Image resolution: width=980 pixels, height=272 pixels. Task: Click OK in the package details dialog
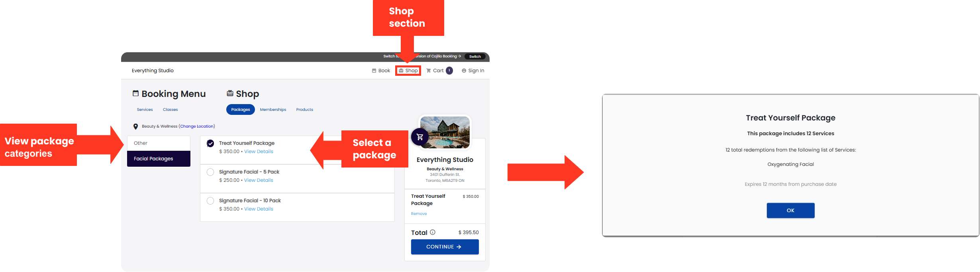point(790,211)
